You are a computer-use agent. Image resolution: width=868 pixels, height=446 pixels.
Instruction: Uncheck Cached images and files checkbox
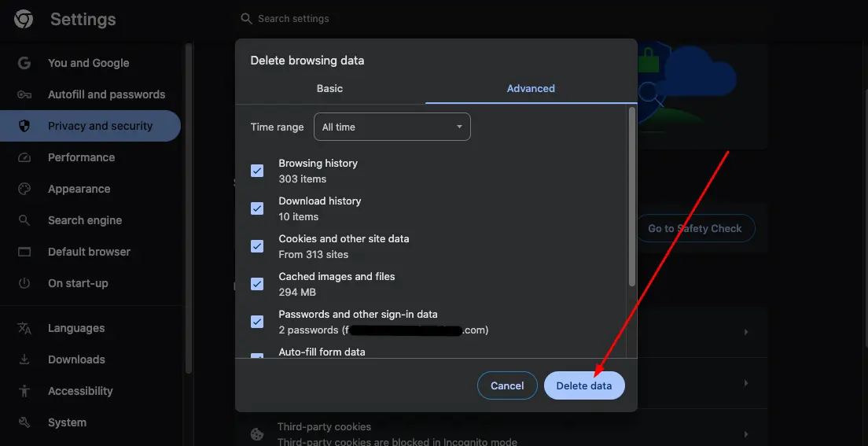tap(257, 284)
